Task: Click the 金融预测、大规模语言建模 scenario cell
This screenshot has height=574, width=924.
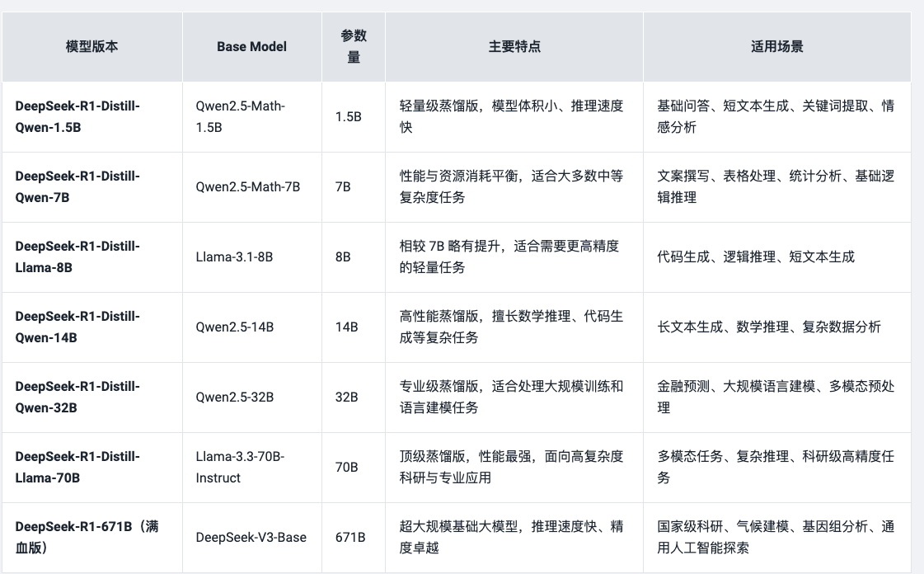Action: tap(776, 398)
